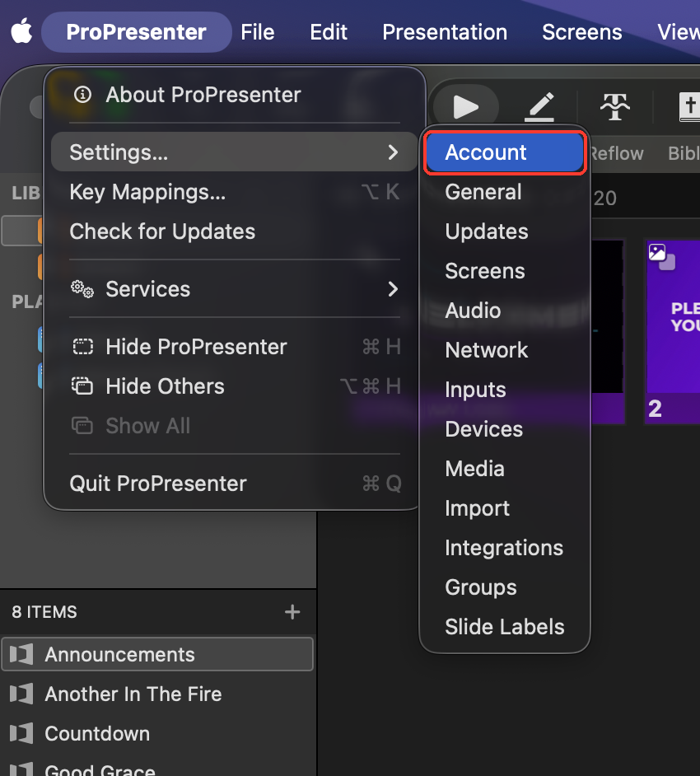The height and width of the screenshot is (776, 700).
Task: Add a playlist item with plus button
Action: pos(292,612)
